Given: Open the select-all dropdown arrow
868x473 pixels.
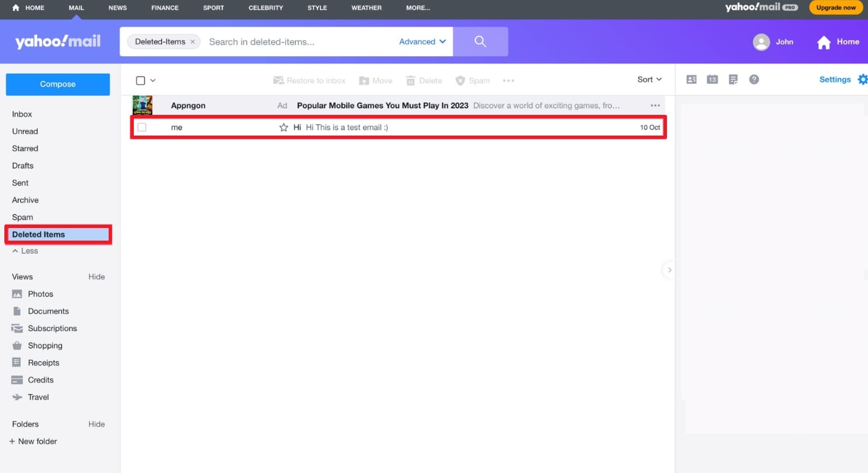Looking at the screenshot, I should click(x=153, y=80).
